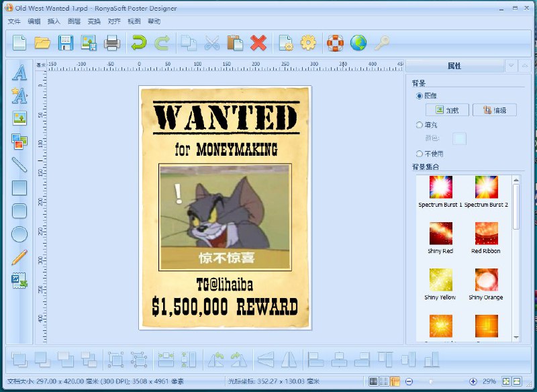Visit website via globe icon
The image size is (537, 392).
[358, 43]
